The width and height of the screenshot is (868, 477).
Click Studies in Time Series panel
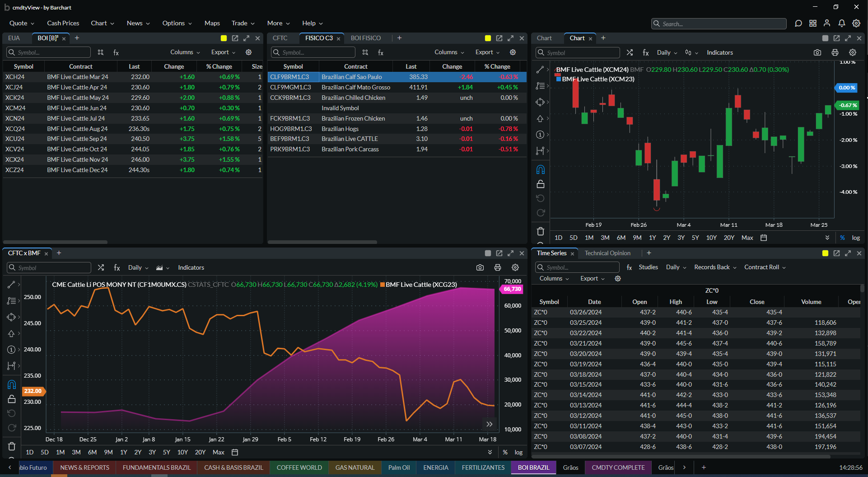point(648,267)
